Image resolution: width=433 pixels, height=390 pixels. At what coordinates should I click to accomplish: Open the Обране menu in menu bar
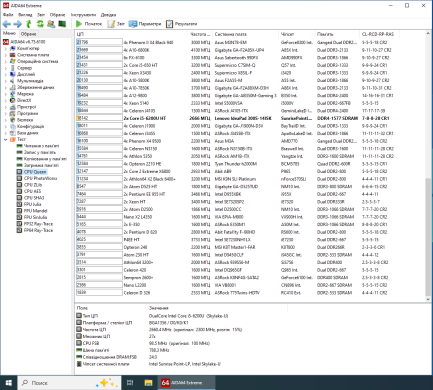coord(57,15)
